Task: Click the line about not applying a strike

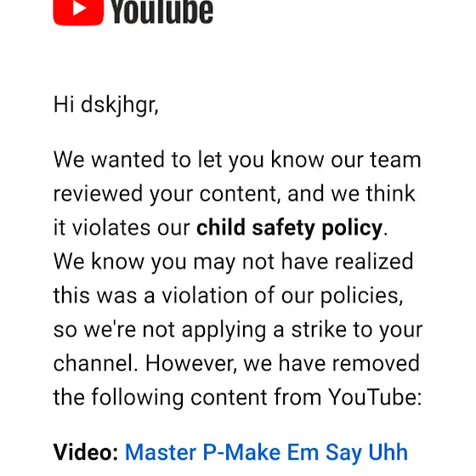Action: [x=238, y=330]
